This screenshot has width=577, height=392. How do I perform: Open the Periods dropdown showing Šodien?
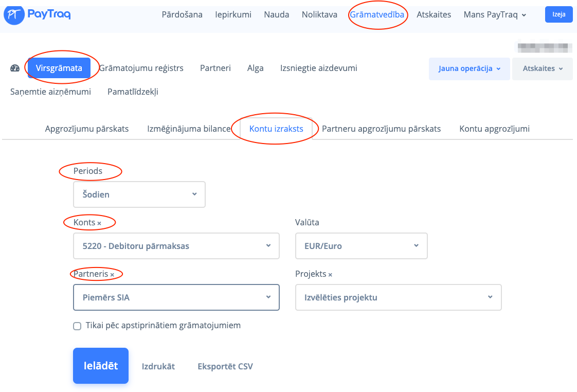(x=139, y=194)
